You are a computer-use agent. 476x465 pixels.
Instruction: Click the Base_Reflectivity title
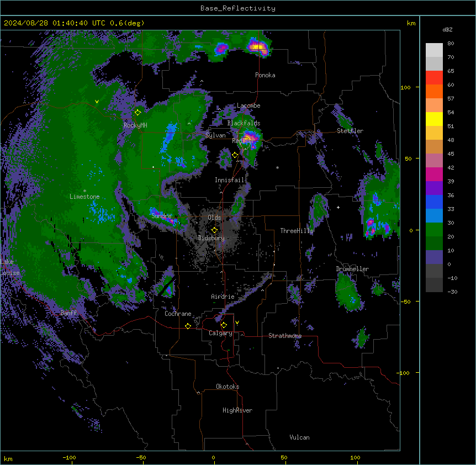click(238, 8)
